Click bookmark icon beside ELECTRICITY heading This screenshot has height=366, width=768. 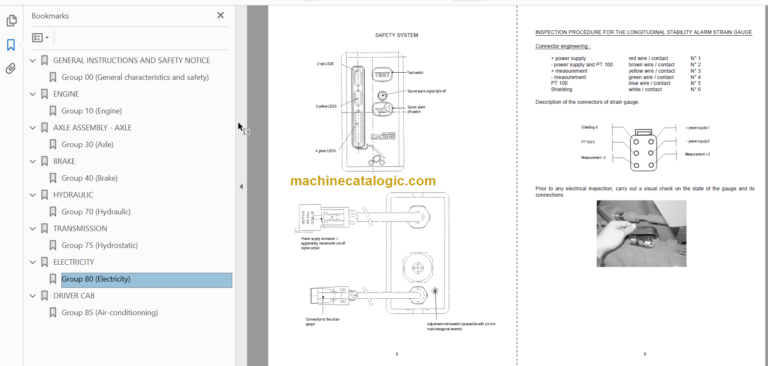point(45,262)
